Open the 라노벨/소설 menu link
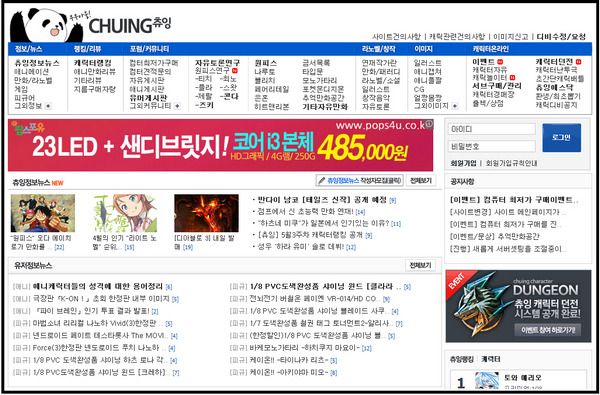600x395 pixels. (x=381, y=80)
